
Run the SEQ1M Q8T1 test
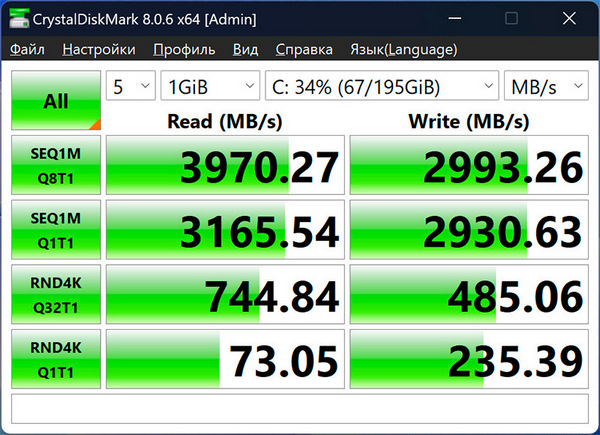tap(56, 166)
